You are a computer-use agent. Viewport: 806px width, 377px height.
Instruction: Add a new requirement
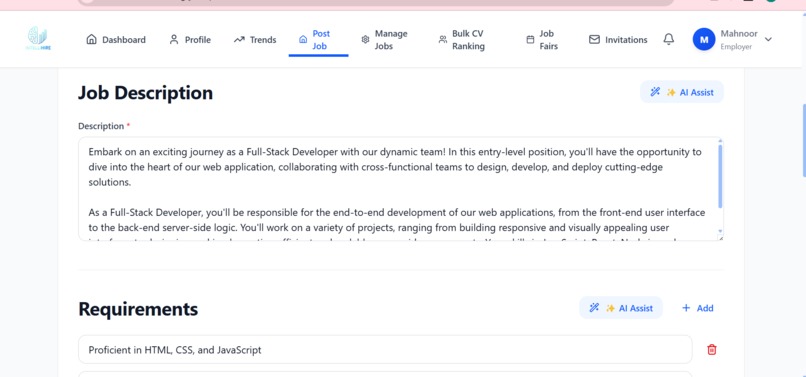point(697,308)
